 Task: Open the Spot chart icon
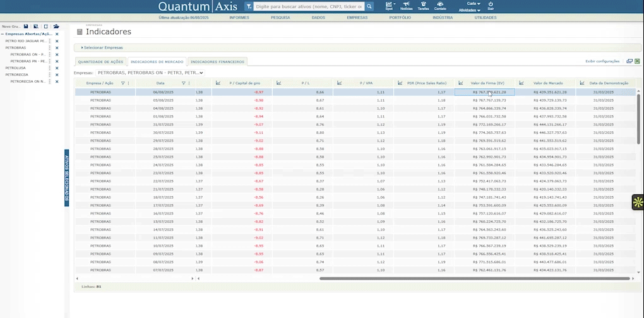tap(388, 4)
